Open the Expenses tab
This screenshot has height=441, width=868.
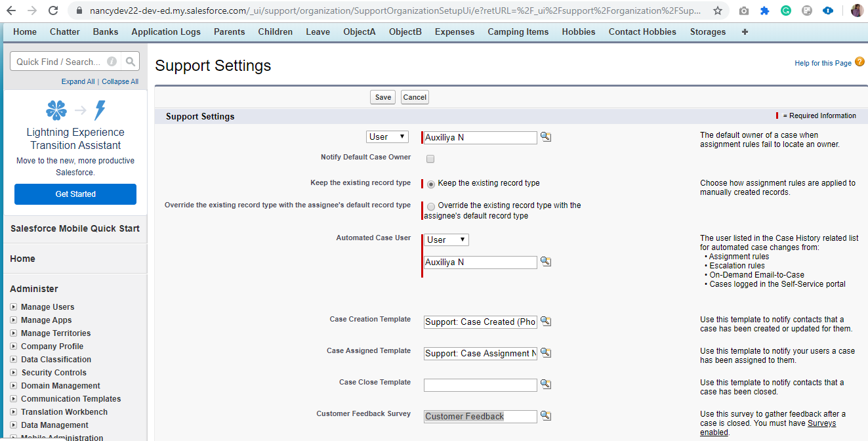click(454, 31)
